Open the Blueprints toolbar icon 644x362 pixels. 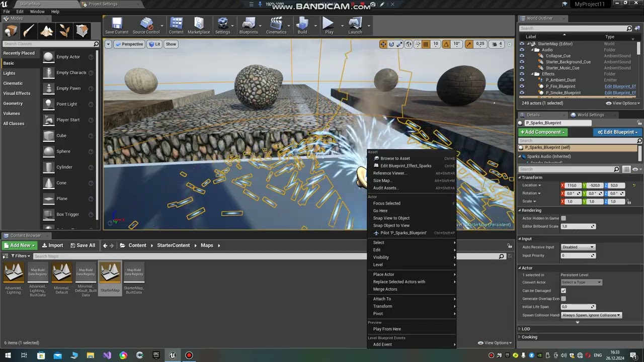point(249,26)
